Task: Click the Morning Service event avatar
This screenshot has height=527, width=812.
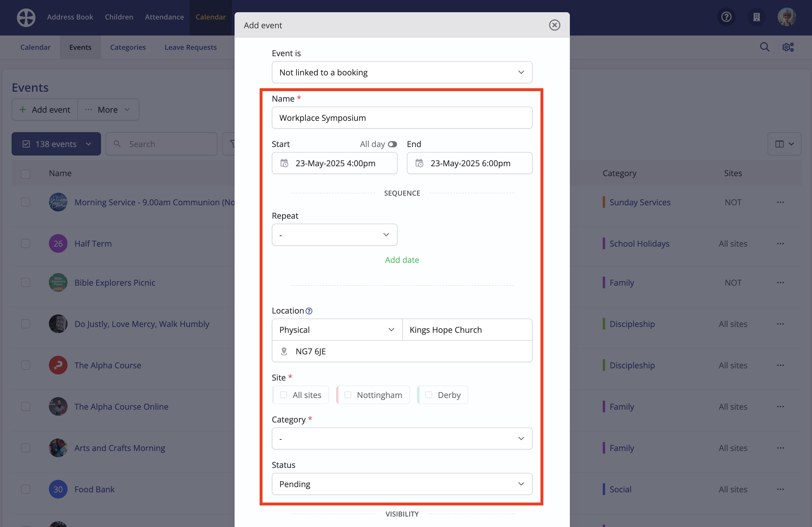Action: (x=58, y=202)
